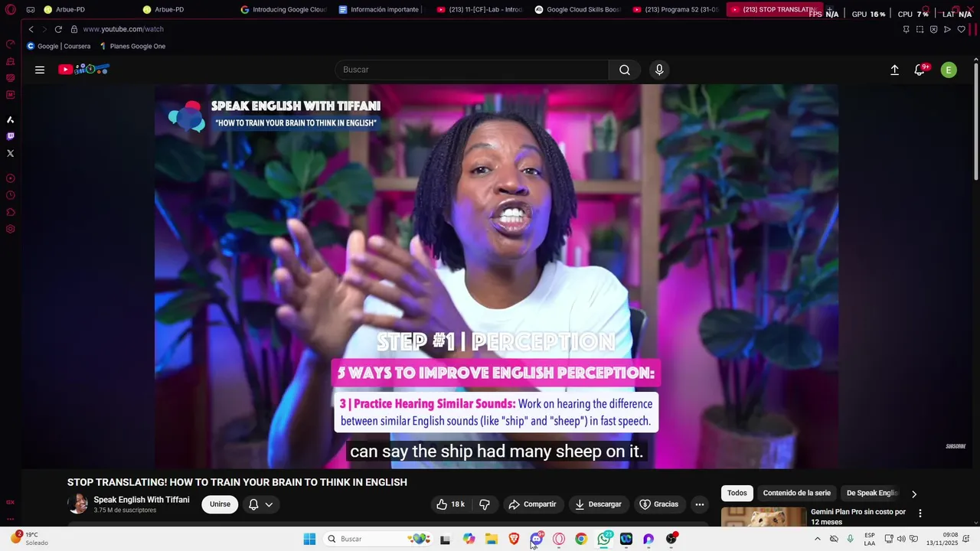Select the Todos filter chip
The width and height of the screenshot is (980, 551).
point(737,494)
